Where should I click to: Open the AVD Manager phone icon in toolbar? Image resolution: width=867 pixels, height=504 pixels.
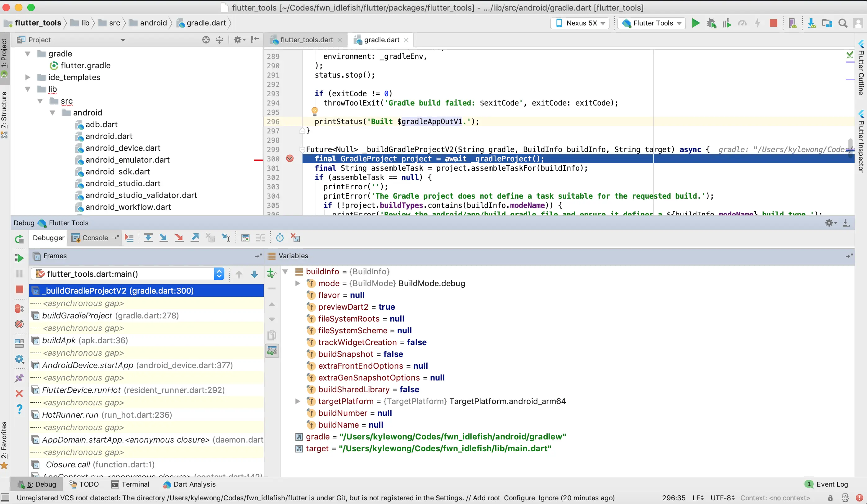[x=793, y=23]
